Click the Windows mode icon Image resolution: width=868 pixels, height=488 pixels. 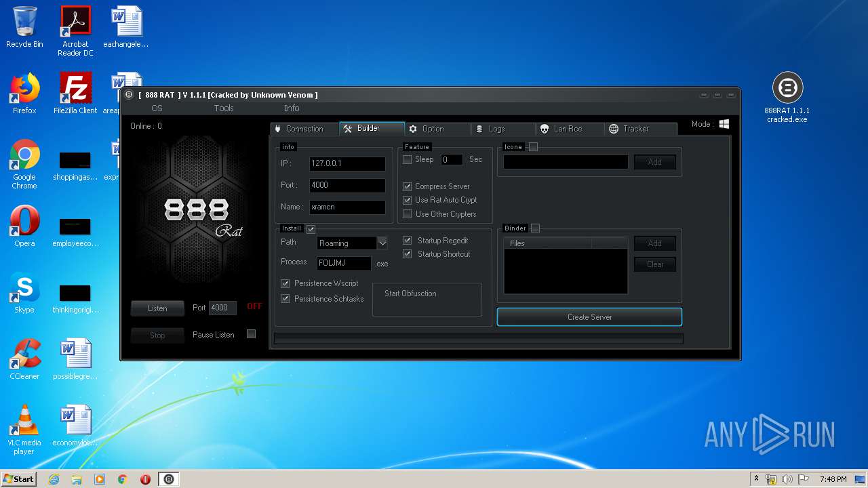click(724, 124)
